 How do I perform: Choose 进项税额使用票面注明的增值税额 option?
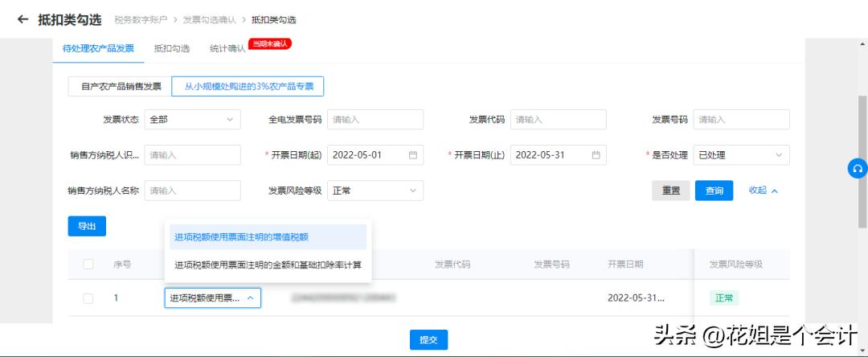point(268,237)
